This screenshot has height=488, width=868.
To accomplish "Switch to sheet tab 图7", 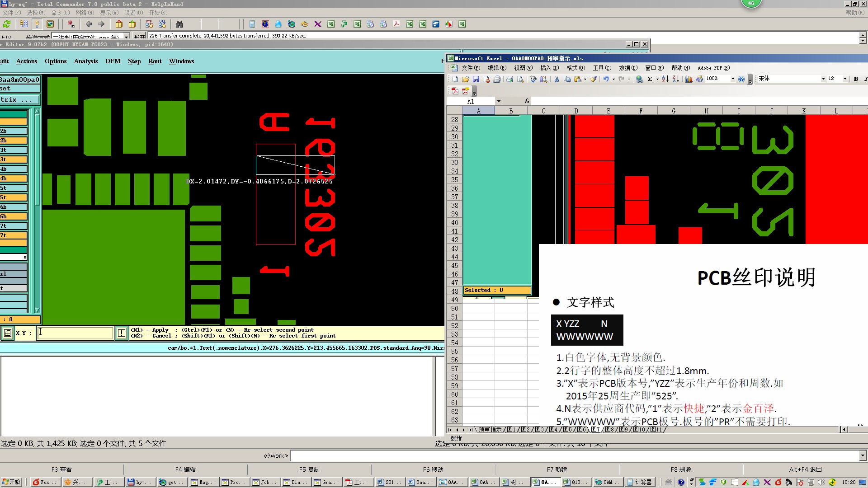I will (x=595, y=429).
